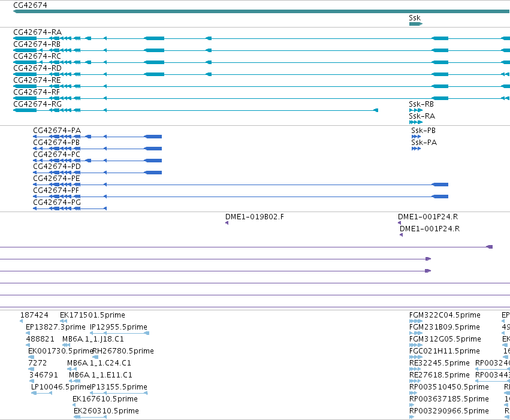
Task: Click the 488821 feature label
Action: point(40,339)
